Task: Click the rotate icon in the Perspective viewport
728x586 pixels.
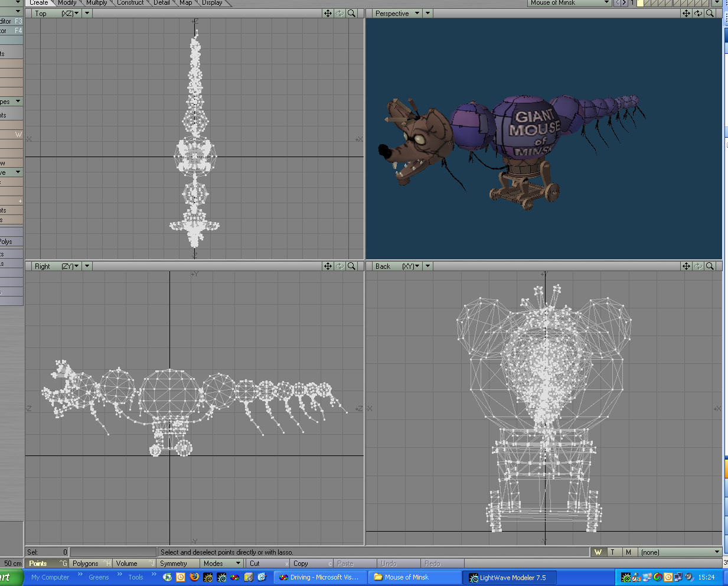Action: [698, 13]
